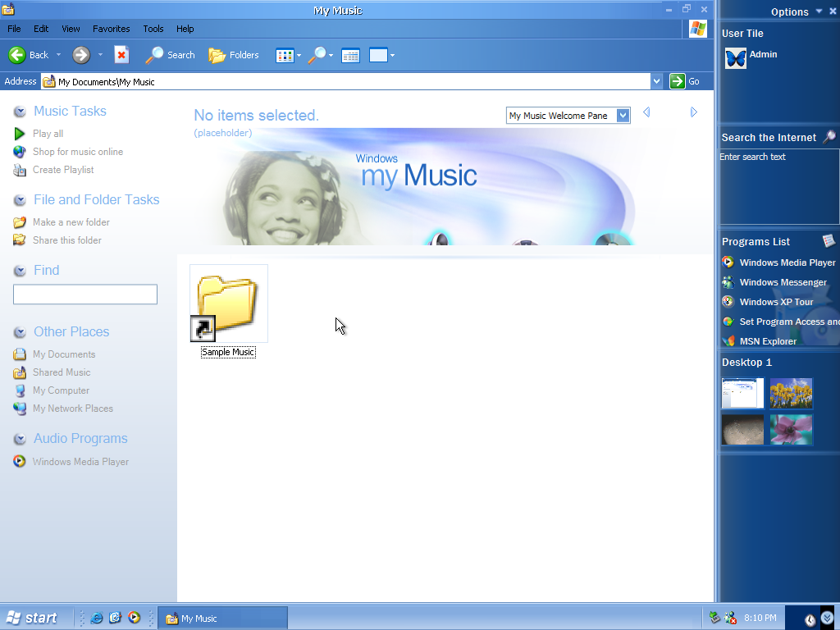Expand the Address bar dropdown
The width and height of the screenshot is (840, 630).
click(656, 81)
